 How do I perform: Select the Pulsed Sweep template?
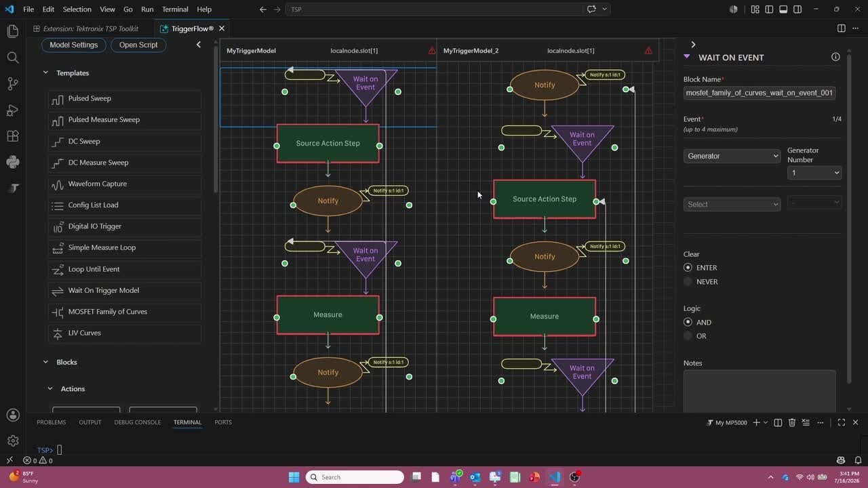(x=124, y=98)
